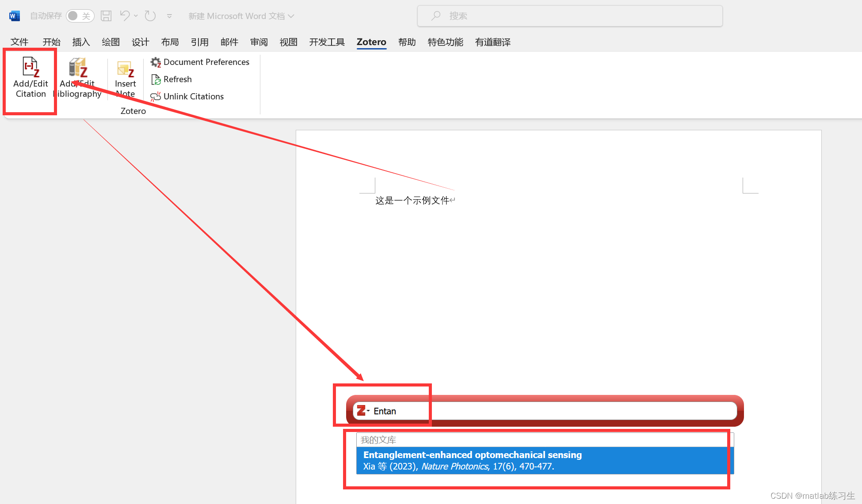Click the Add/Edit Citation icon
The height and width of the screenshot is (504, 862).
tap(31, 68)
